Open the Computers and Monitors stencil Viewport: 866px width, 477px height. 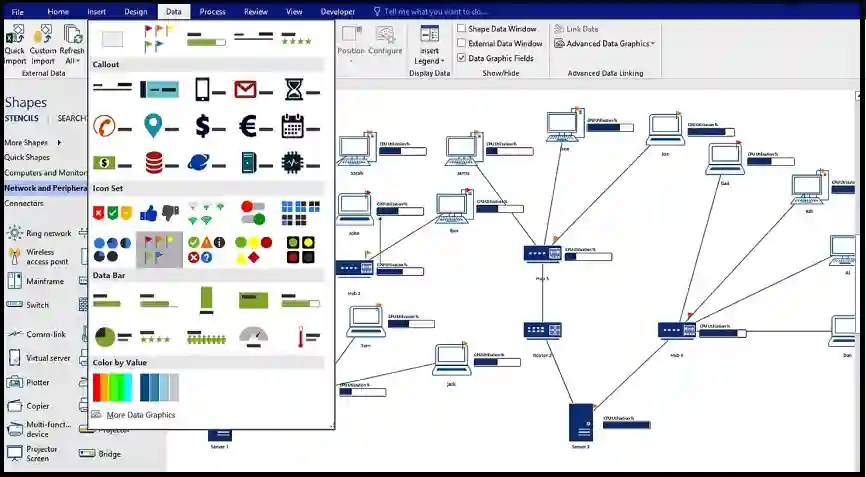tap(45, 173)
